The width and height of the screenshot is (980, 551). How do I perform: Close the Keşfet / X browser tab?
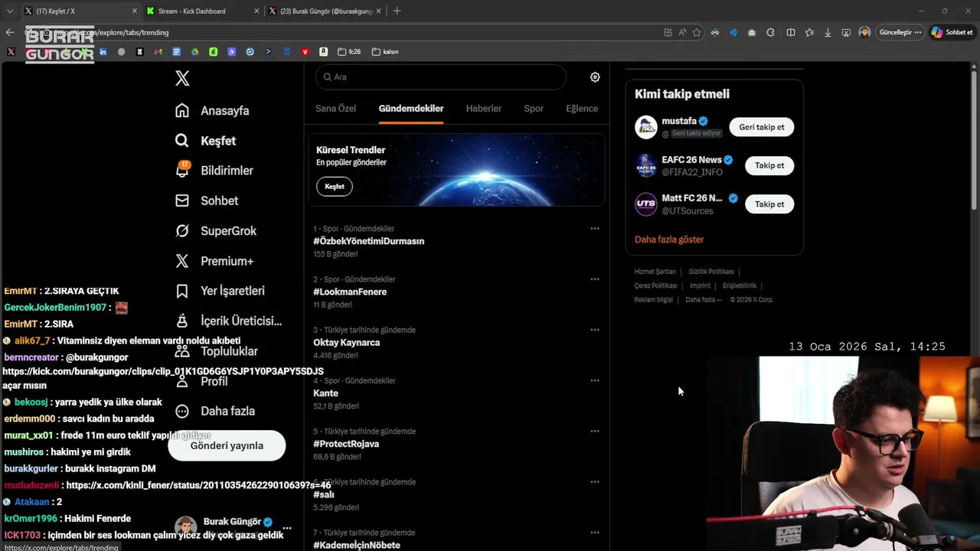[135, 11]
